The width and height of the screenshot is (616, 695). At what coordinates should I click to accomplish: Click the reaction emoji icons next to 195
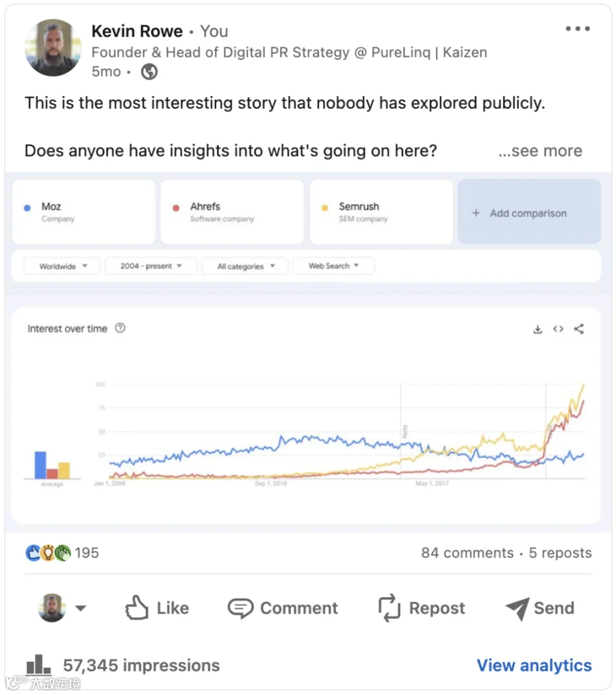49,553
